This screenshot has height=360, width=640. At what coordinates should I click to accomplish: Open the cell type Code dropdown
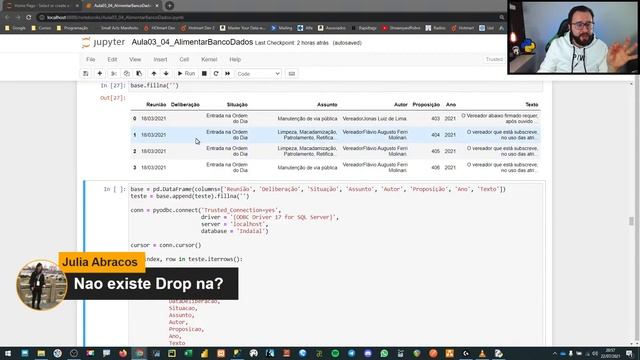tap(258, 74)
